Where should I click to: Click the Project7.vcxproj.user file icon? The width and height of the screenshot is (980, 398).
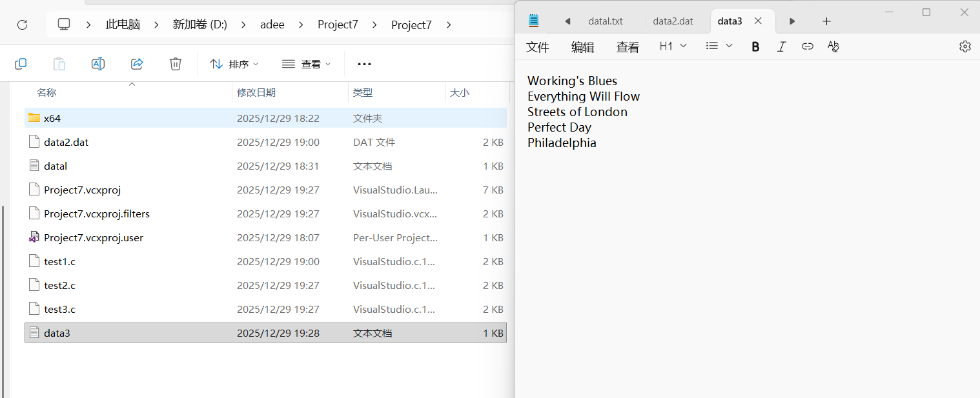point(34,237)
